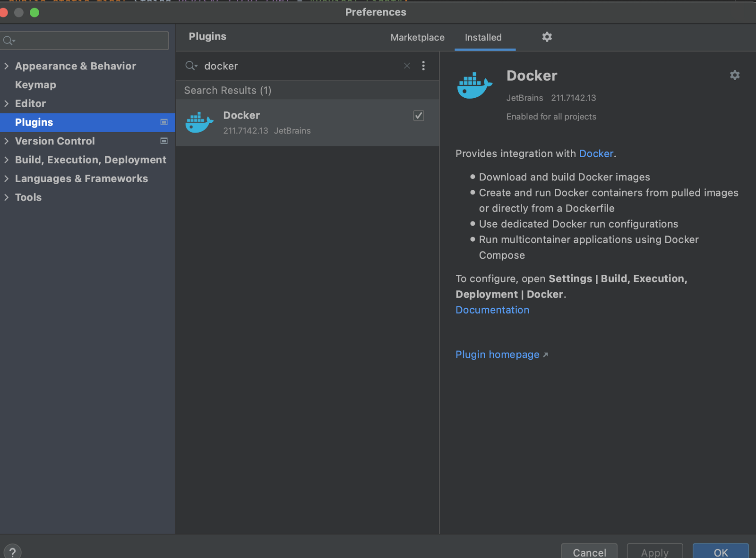Click the help question mark button
The height and width of the screenshot is (558, 756).
tap(12, 551)
